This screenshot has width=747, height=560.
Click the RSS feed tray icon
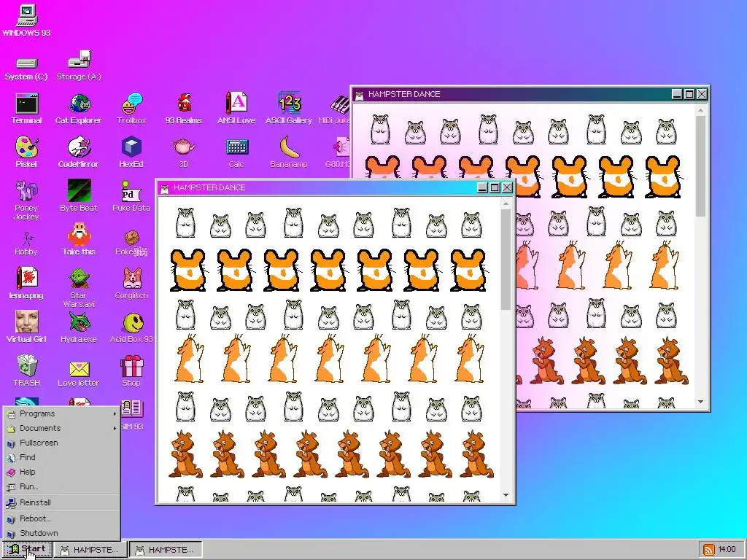click(708, 550)
